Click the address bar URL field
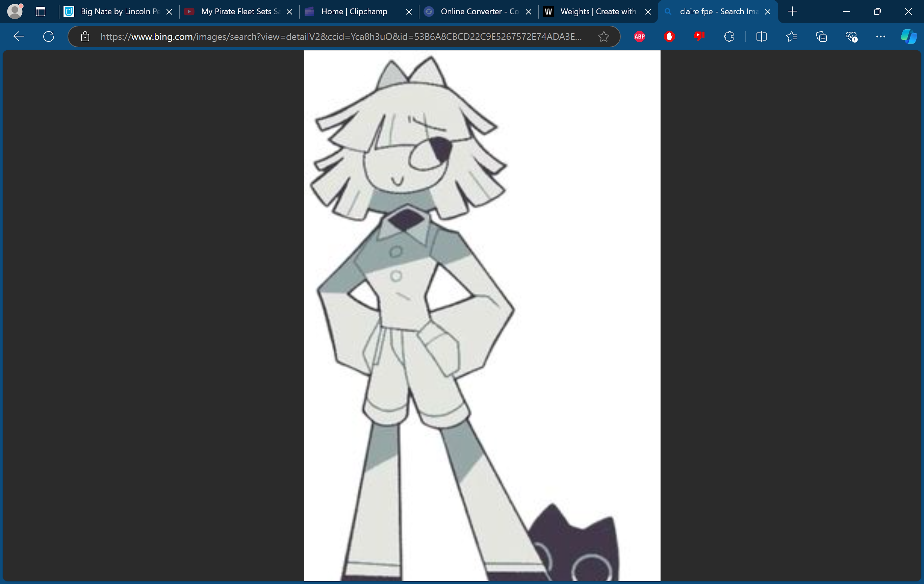Viewport: 924px width, 584px height. [341, 36]
